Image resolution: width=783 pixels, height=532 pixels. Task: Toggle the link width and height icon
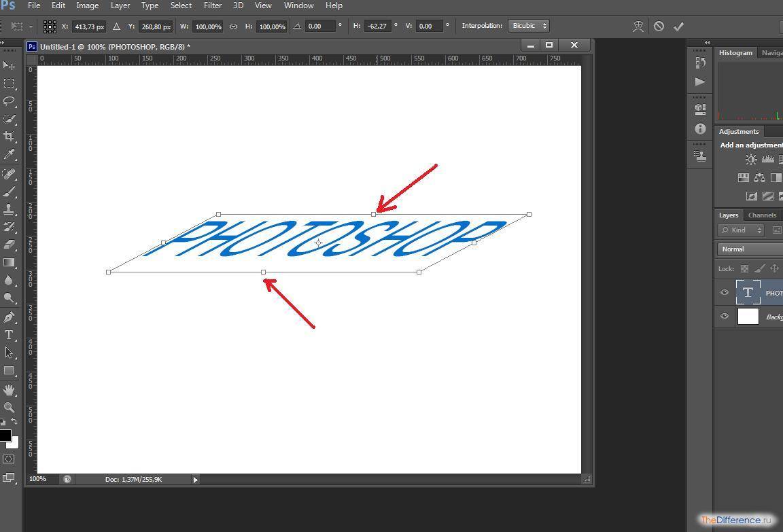pyautogui.click(x=233, y=26)
